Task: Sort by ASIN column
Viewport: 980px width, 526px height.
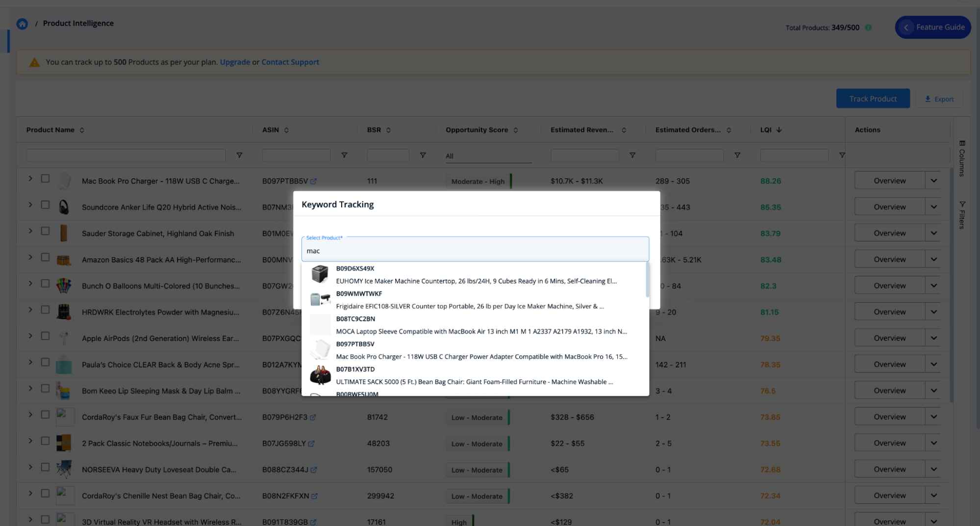Action: 286,130
